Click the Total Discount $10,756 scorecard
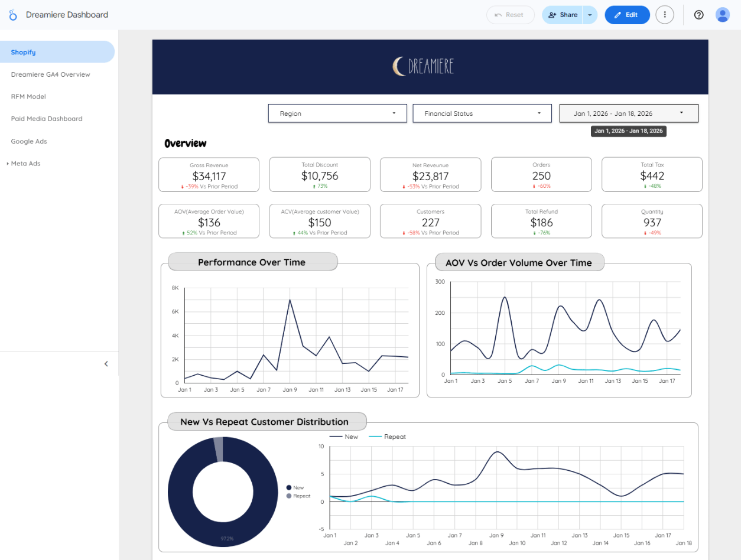The height and width of the screenshot is (560, 741). 320,175
